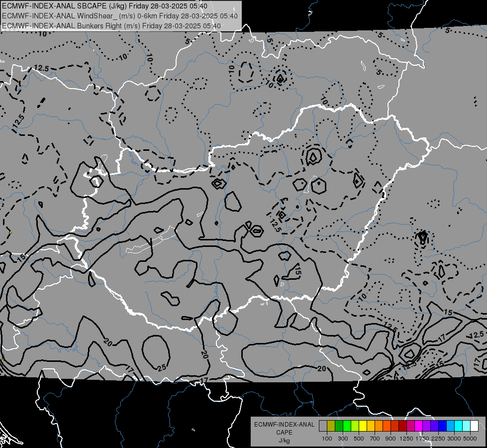The width and height of the screenshot is (487, 448).
Task: Click the 5000 legend tick label
Action: (470, 439)
